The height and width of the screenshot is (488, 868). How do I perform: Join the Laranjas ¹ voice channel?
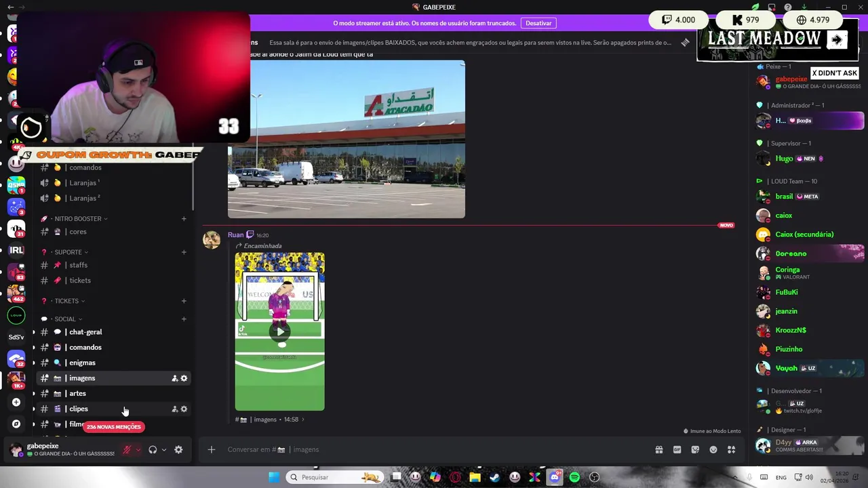click(113, 183)
